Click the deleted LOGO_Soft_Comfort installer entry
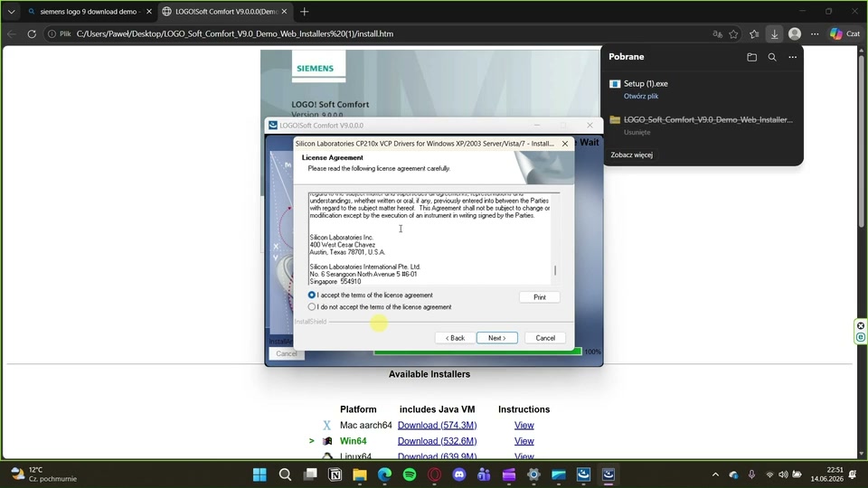This screenshot has height=488, width=868. pos(702,125)
